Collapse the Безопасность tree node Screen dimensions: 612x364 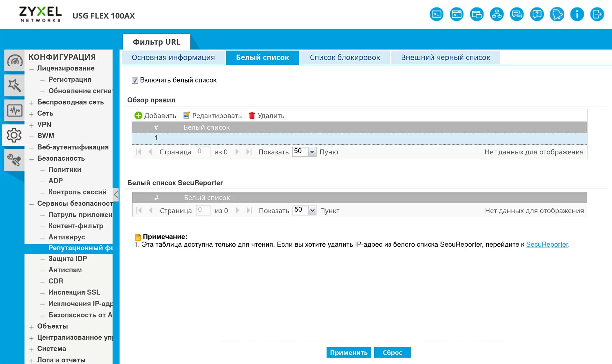[31, 159]
